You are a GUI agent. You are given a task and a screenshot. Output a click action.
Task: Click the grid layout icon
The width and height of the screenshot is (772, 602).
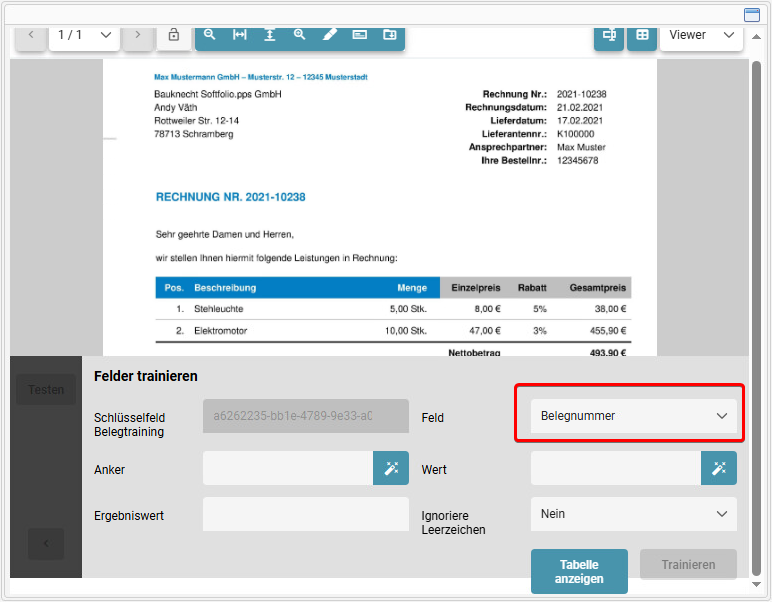click(x=642, y=36)
